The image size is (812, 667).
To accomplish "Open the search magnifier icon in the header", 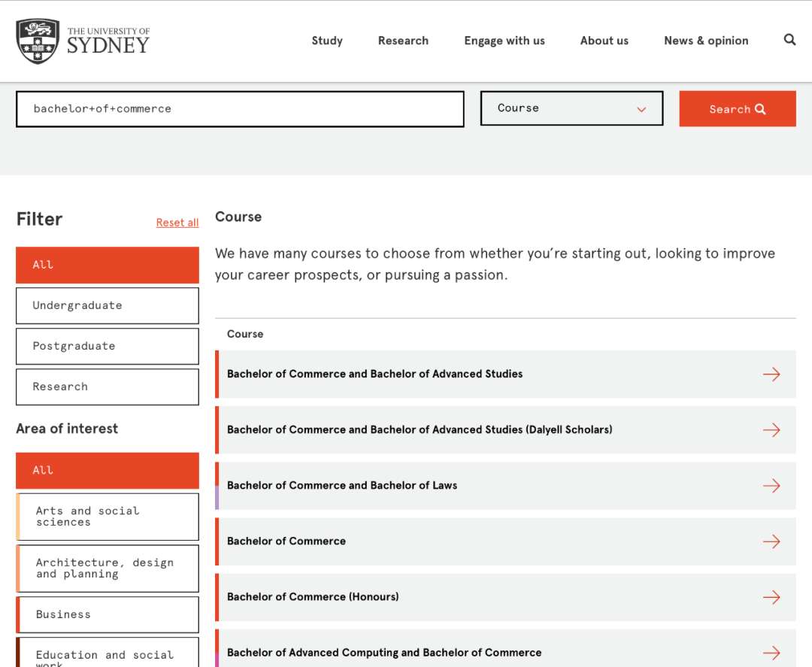I will point(789,40).
